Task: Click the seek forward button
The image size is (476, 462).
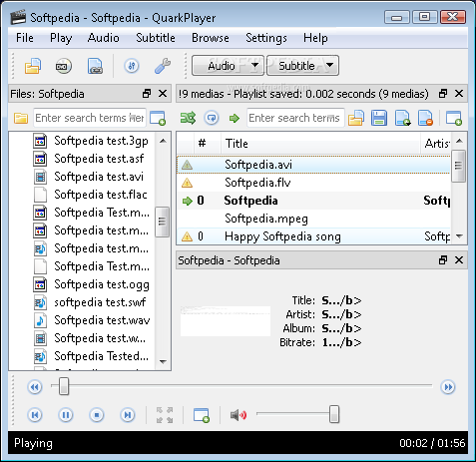Action: (x=448, y=387)
